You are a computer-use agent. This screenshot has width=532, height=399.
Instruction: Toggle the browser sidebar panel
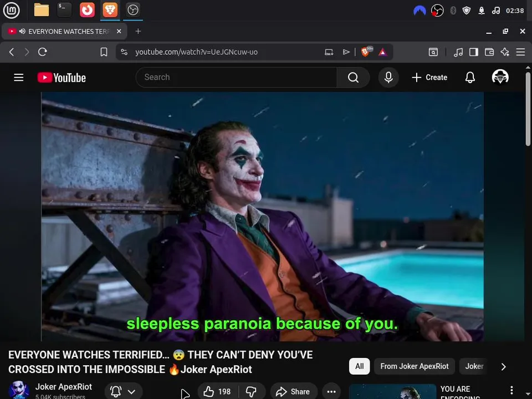pos(474,52)
